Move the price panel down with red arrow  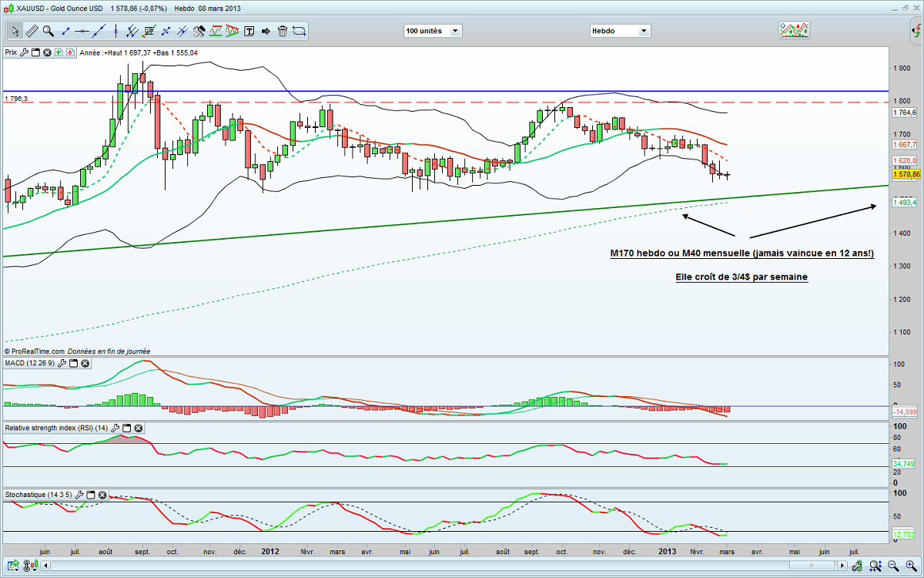(70, 52)
